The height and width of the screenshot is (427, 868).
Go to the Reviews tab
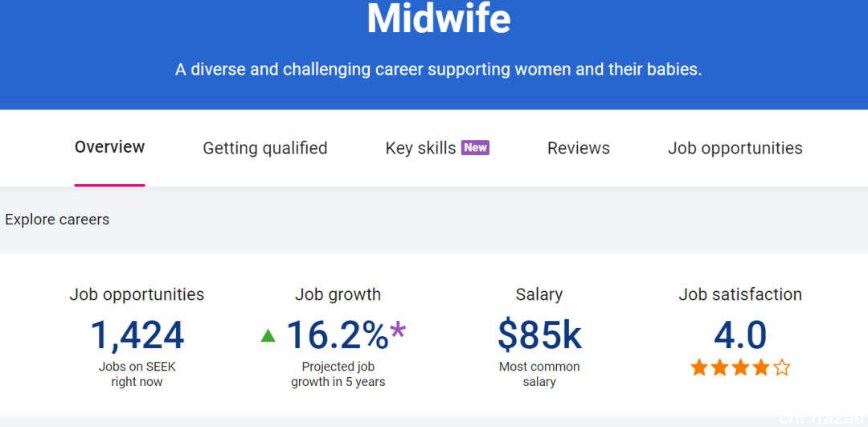pos(579,149)
